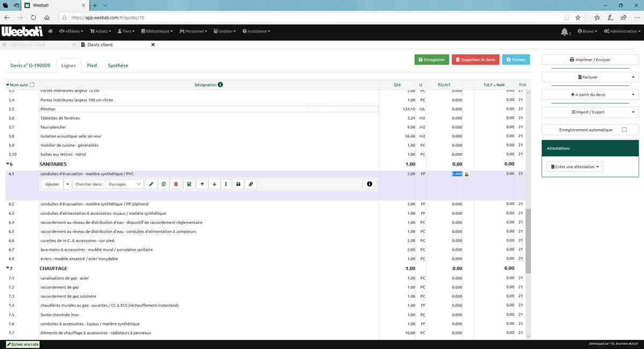
Task: Click Supprimer le devis button
Action: (475, 60)
